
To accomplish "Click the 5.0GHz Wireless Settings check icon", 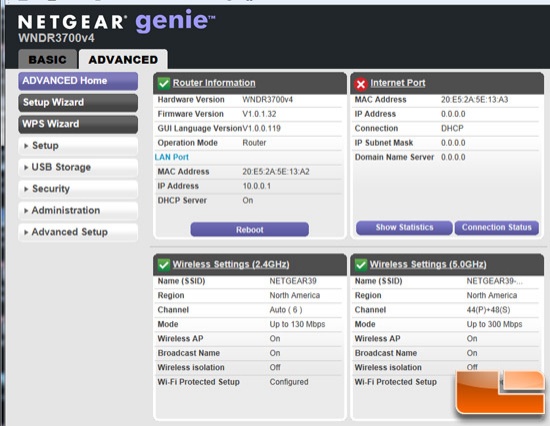I will click(361, 265).
